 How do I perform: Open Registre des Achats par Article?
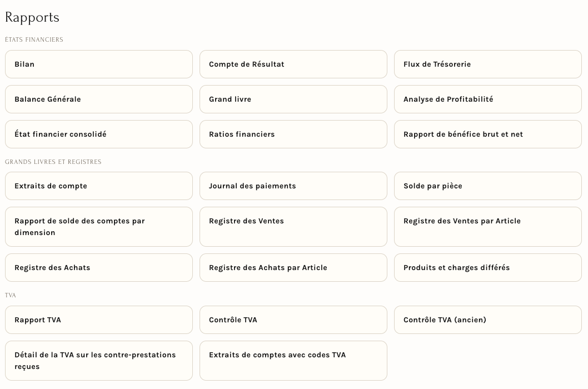coord(293,267)
